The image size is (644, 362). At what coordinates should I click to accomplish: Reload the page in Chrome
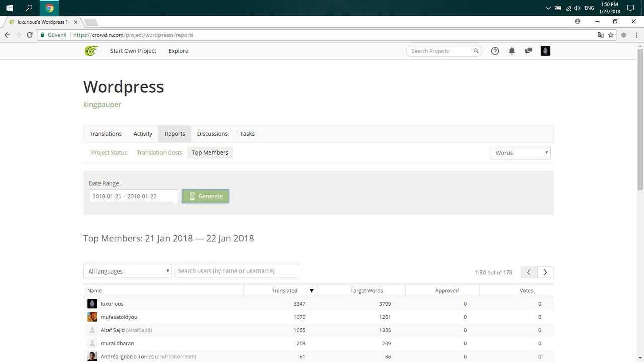[30, 35]
